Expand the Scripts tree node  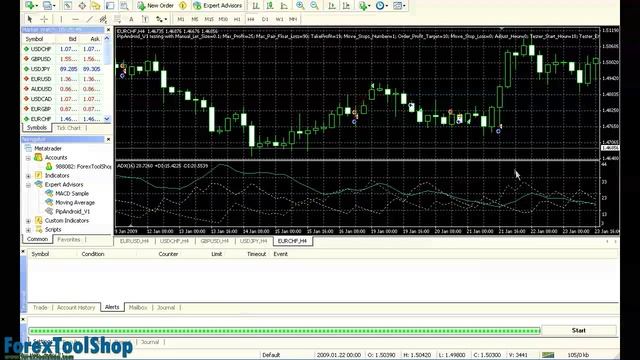pos(28,229)
